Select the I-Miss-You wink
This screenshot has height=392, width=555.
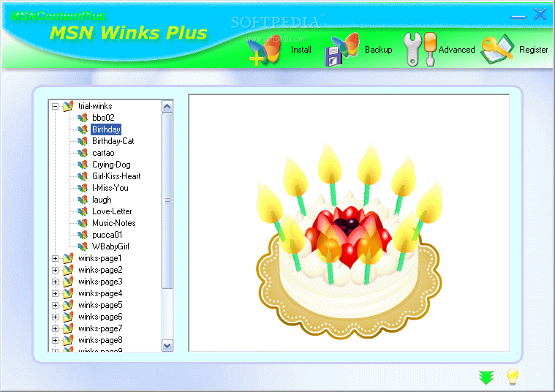pos(110,188)
